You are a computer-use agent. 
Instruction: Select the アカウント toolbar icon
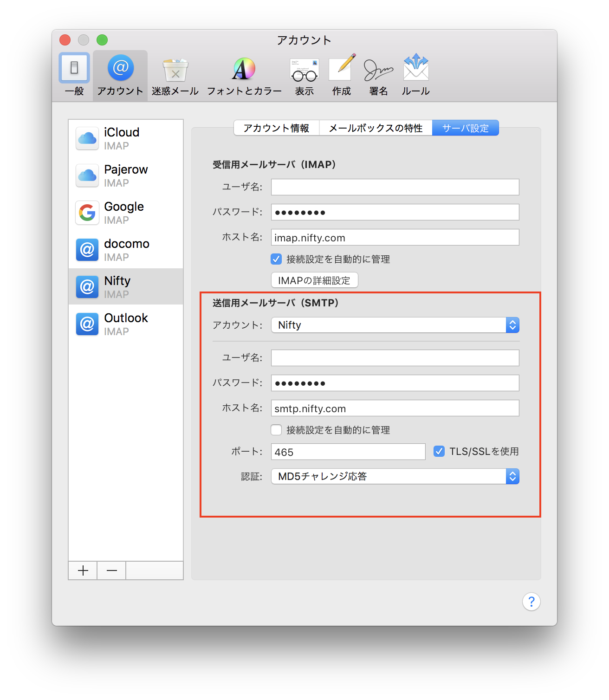pyautogui.click(x=120, y=75)
